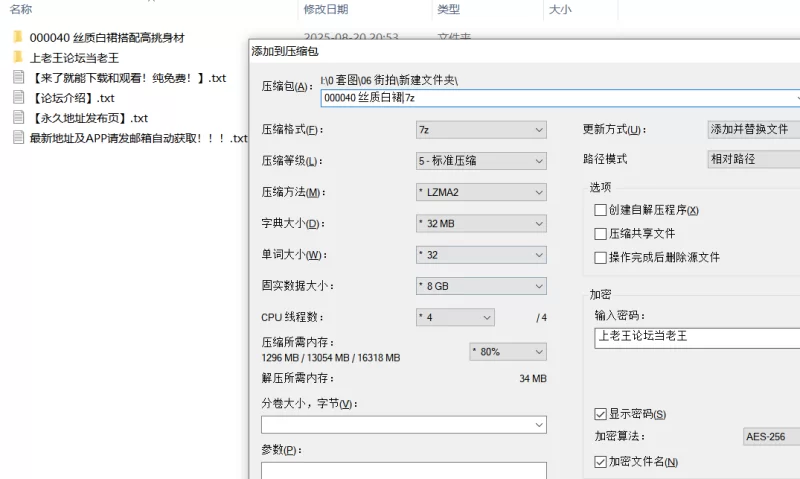Open the memory usage 80% dropdown
Image resolution: width=800 pixels, height=479 pixels.
(507, 351)
